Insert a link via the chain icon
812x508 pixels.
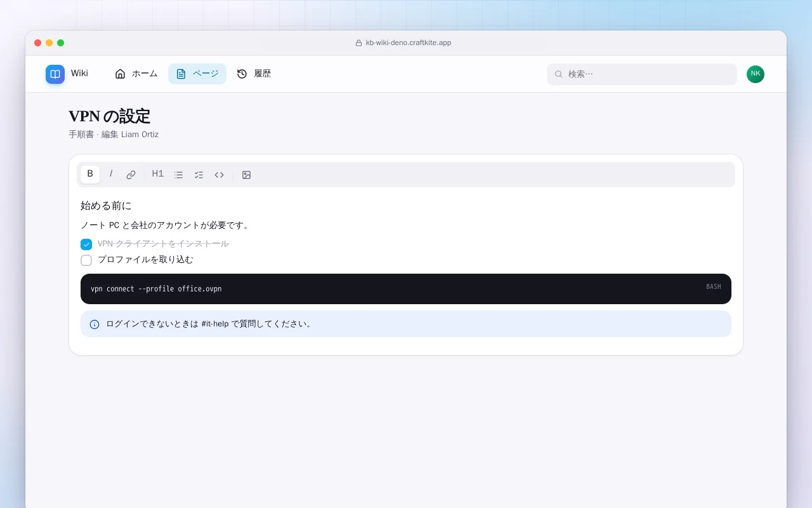pos(131,175)
